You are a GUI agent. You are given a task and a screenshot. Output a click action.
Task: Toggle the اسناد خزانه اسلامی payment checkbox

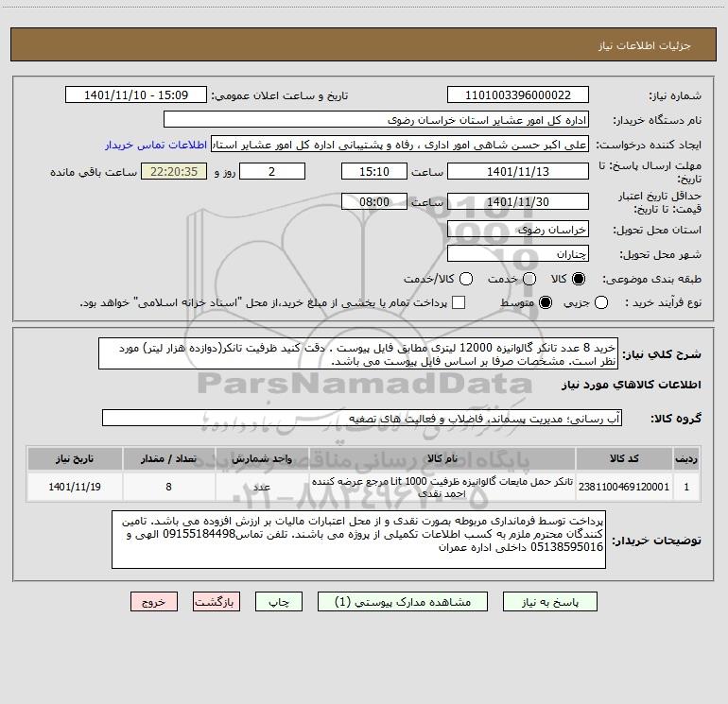(459, 302)
